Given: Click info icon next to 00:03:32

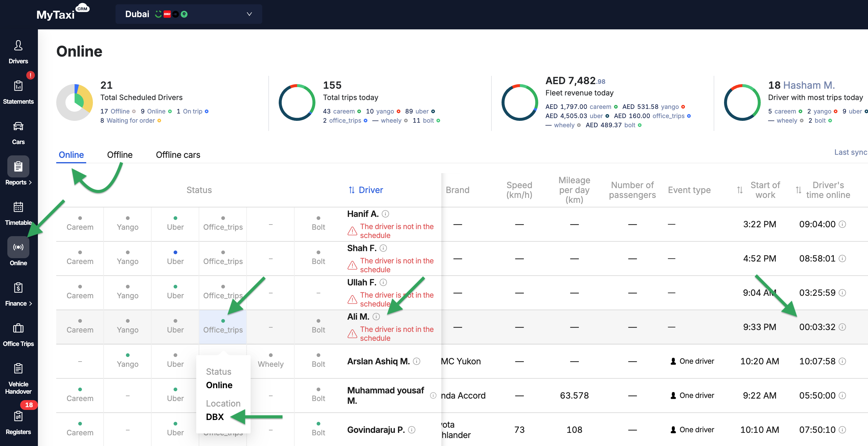Looking at the screenshot, I should pos(842,327).
